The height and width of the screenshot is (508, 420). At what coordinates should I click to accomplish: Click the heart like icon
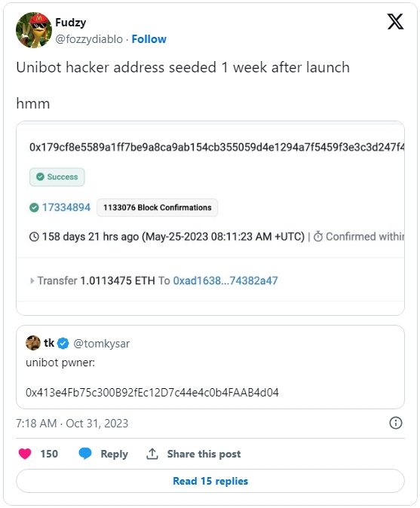[x=25, y=454]
